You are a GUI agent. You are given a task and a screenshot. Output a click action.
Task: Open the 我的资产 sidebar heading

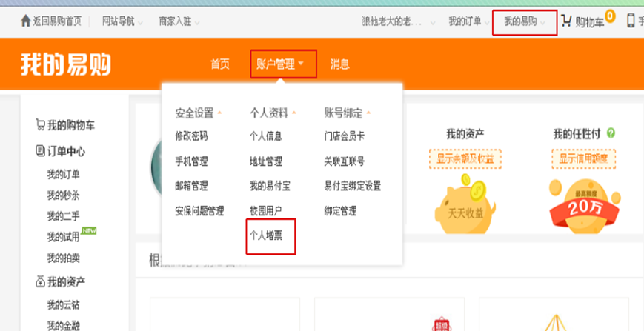[x=66, y=282]
